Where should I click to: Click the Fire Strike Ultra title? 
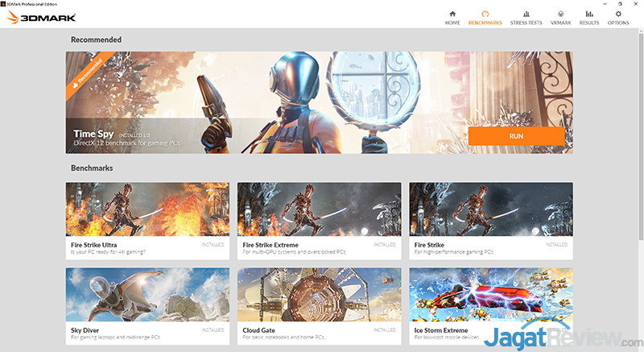click(93, 245)
